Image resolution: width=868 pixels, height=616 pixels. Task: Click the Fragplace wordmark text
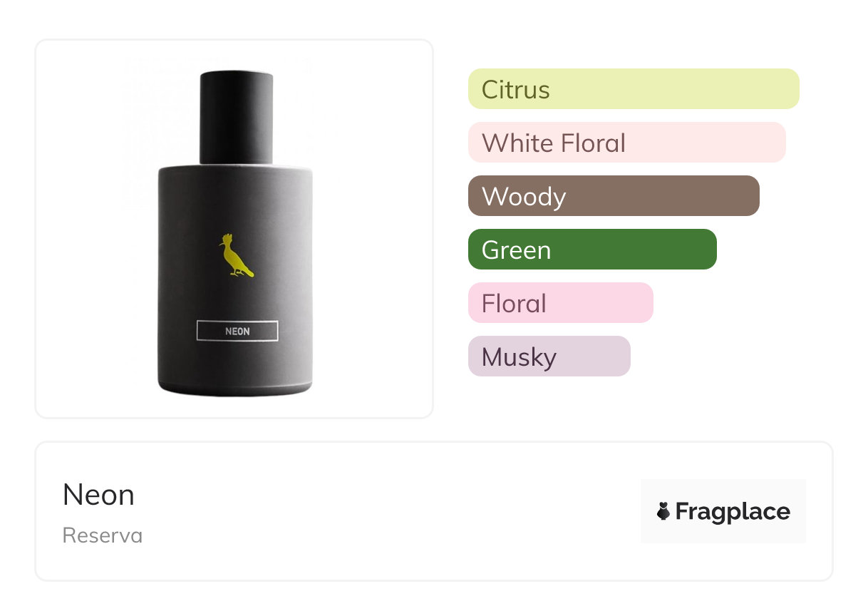click(733, 512)
